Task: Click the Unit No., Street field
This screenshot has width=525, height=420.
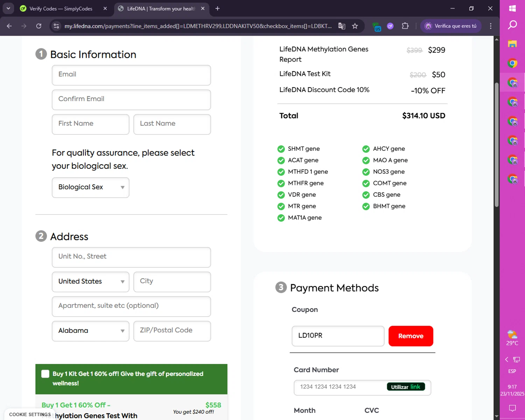Action: pos(131,257)
